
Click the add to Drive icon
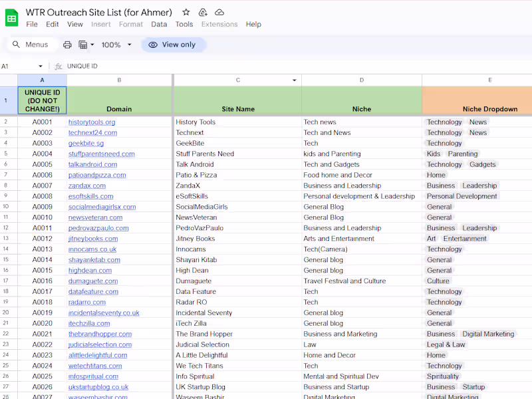(203, 13)
